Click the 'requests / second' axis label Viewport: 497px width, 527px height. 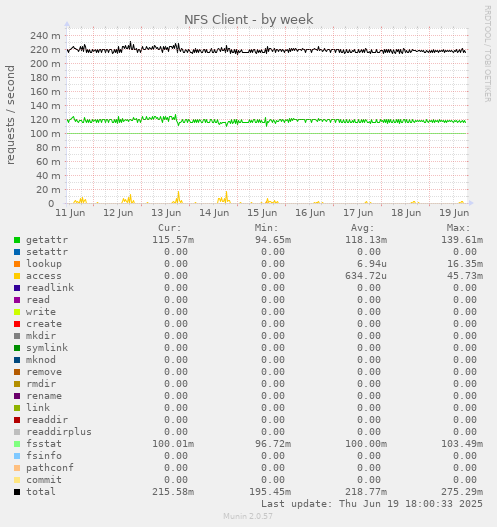[10, 115]
